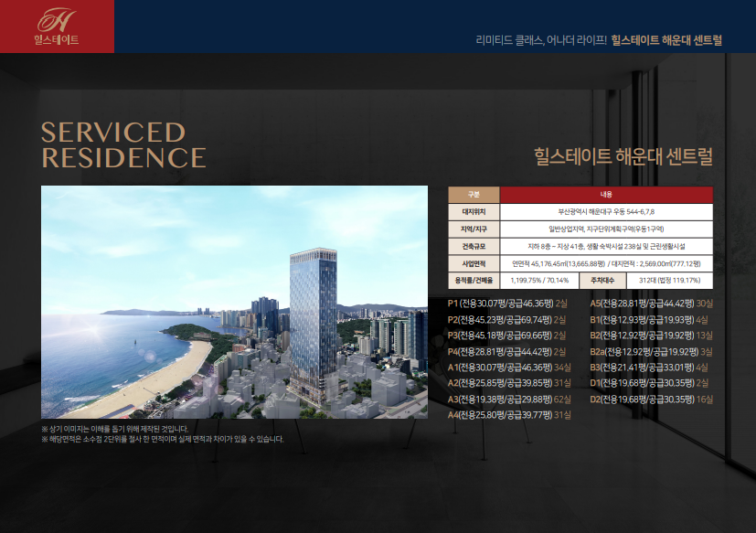Click the D1 unit type line (2실)
The width and height of the screenshot is (756, 533).
pyautogui.click(x=649, y=383)
